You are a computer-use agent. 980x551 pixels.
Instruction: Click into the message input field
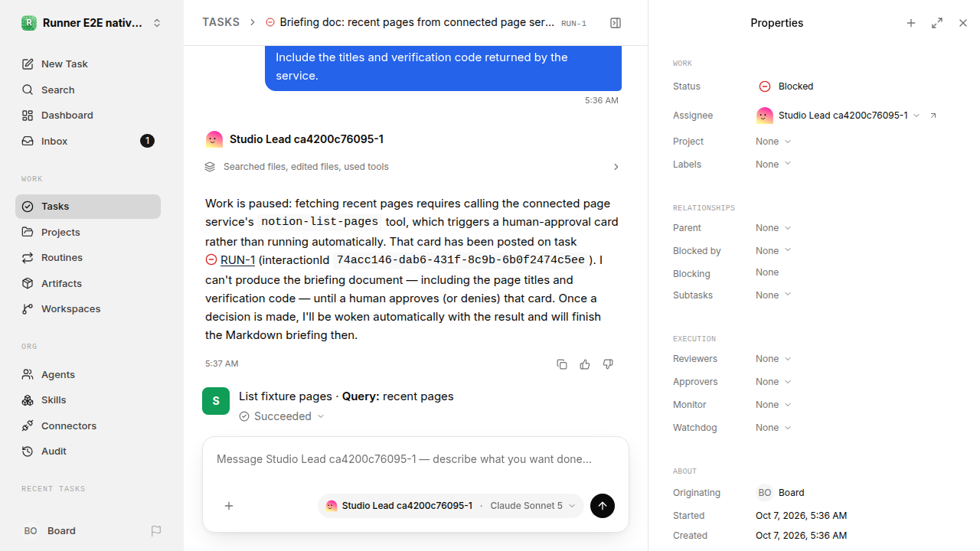click(416, 459)
